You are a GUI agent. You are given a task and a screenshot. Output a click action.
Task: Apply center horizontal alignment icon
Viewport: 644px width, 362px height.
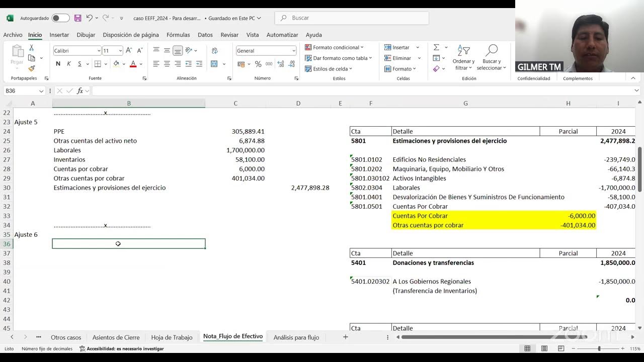167,64
